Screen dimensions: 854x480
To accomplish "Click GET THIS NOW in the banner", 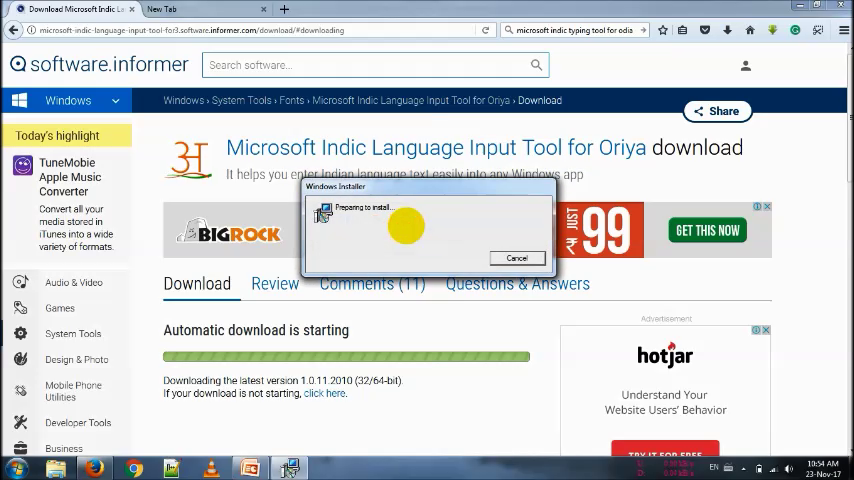I will click(707, 230).
